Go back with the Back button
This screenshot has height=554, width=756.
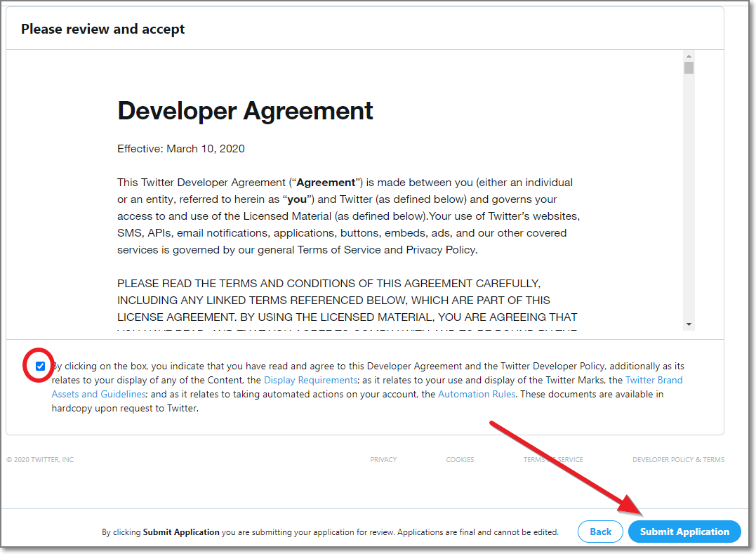(x=600, y=532)
